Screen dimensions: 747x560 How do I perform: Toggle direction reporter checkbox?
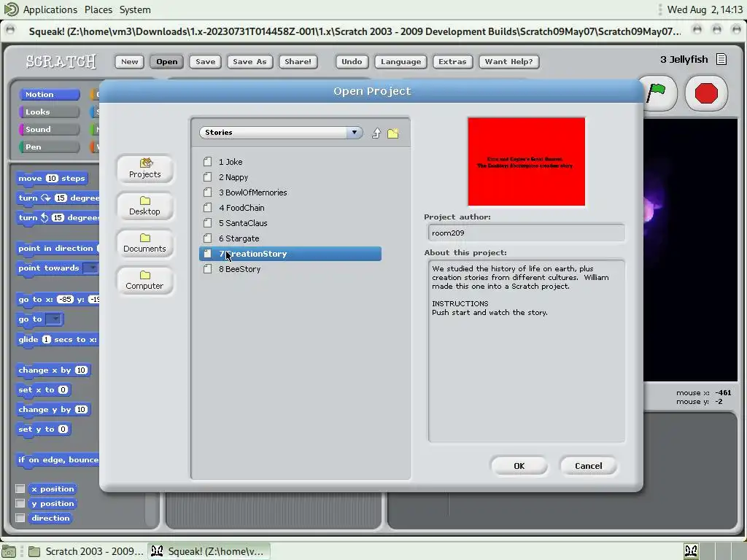[20, 518]
